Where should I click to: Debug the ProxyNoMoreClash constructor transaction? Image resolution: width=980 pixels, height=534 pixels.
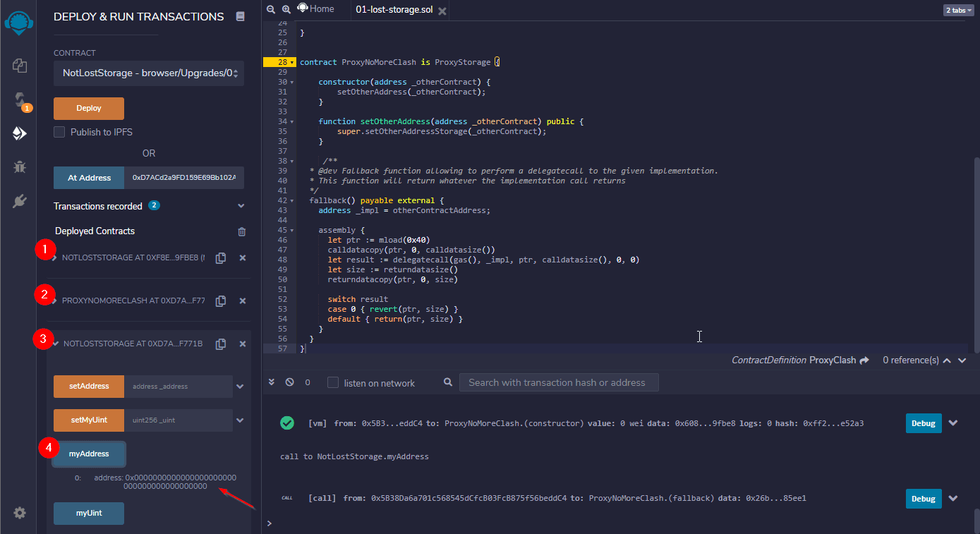pos(924,423)
